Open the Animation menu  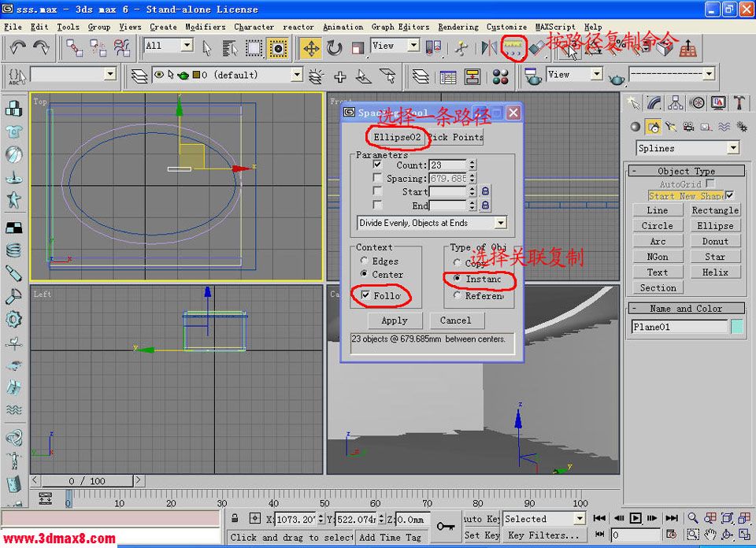[343, 27]
